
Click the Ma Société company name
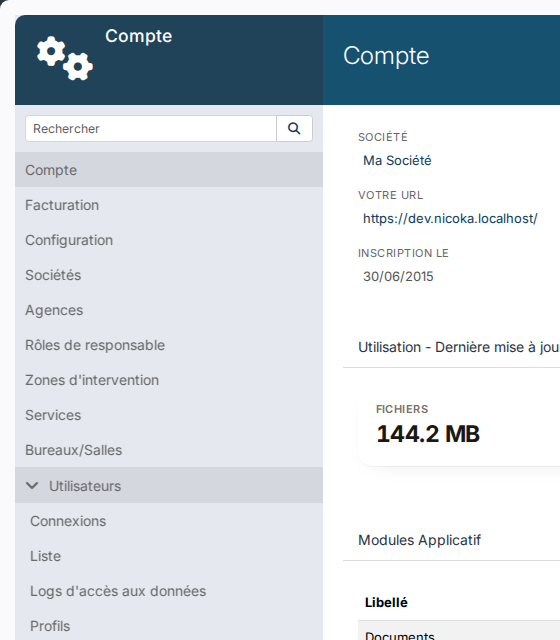(x=397, y=160)
